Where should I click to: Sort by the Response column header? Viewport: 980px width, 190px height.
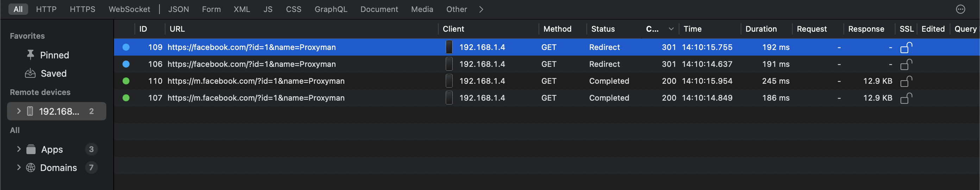pyautogui.click(x=866, y=29)
